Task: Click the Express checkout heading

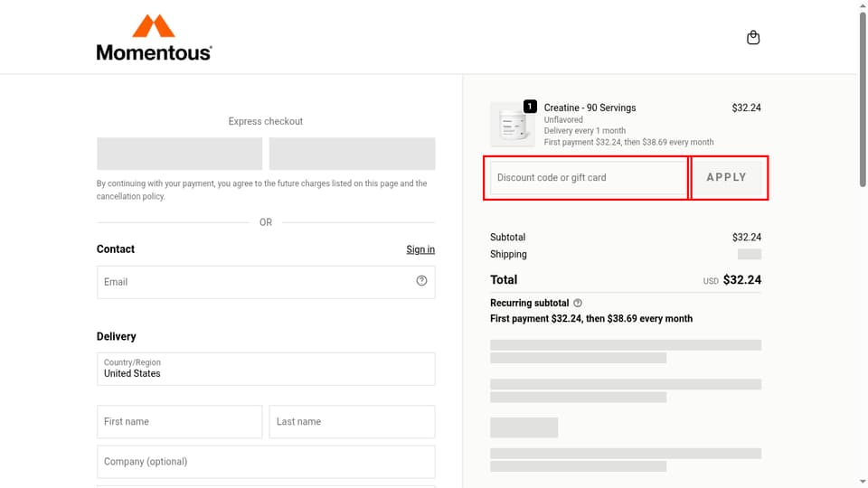Action: coord(266,121)
